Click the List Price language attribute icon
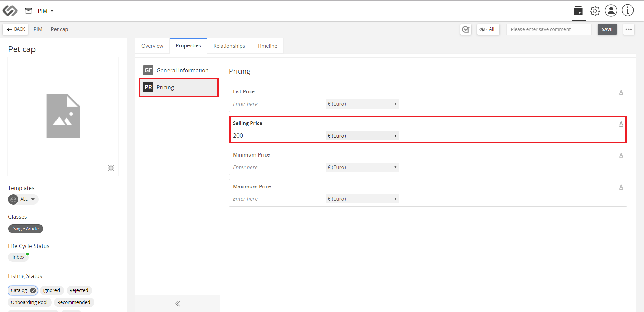Image resolution: width=644 pixels, height=312 pixels. (x=621, y=92)
